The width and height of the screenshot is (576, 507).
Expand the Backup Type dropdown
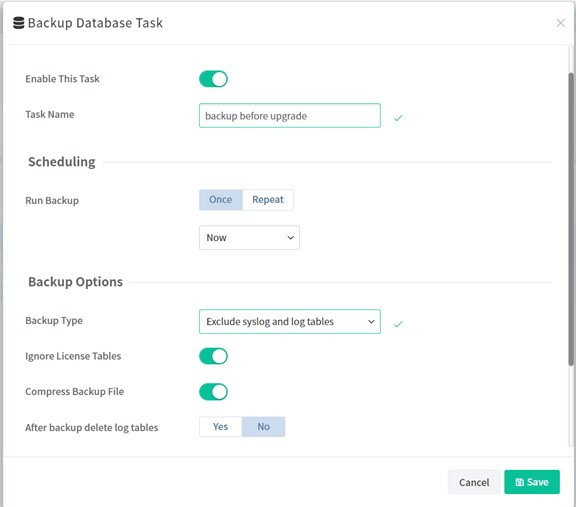290,321
